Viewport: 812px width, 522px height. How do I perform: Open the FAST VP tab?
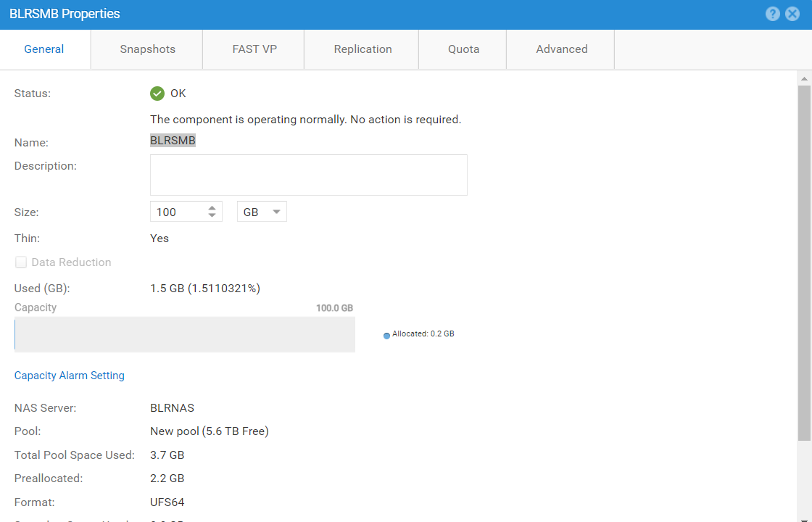point(254,49)
